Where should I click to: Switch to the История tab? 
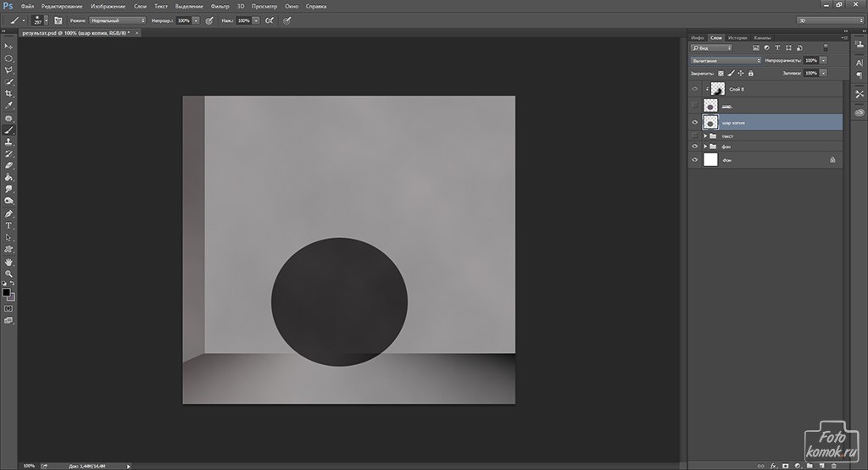pos(737,38)
